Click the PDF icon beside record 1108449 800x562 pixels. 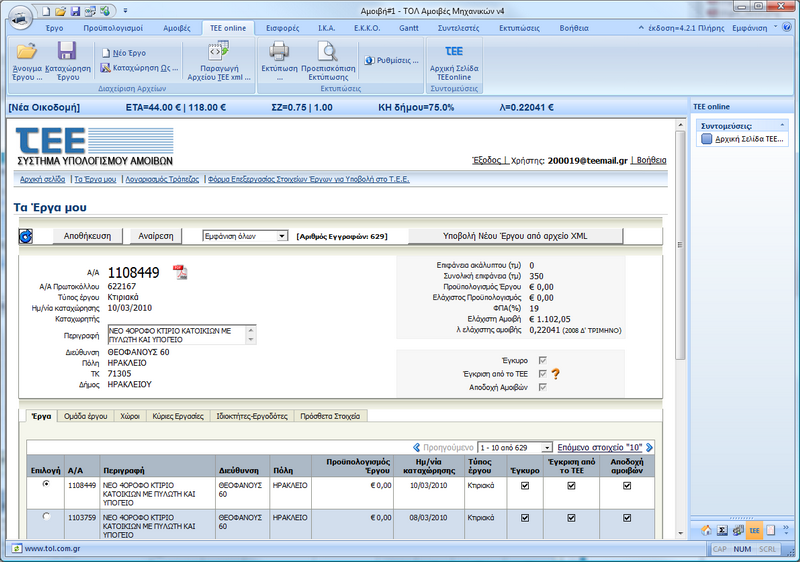[x=180, y=273]
